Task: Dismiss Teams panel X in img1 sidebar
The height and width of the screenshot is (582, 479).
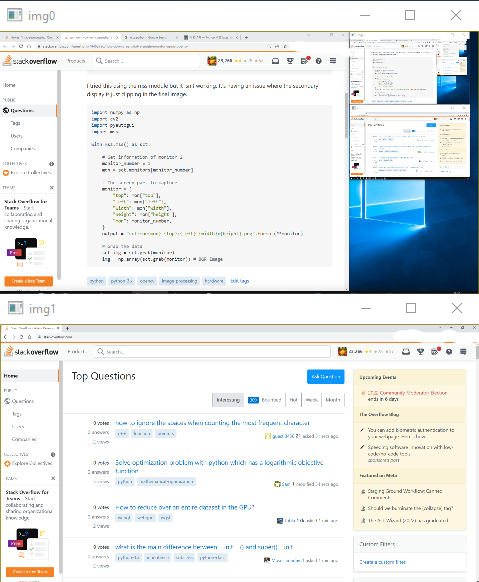Action: (x=53, y=478)
